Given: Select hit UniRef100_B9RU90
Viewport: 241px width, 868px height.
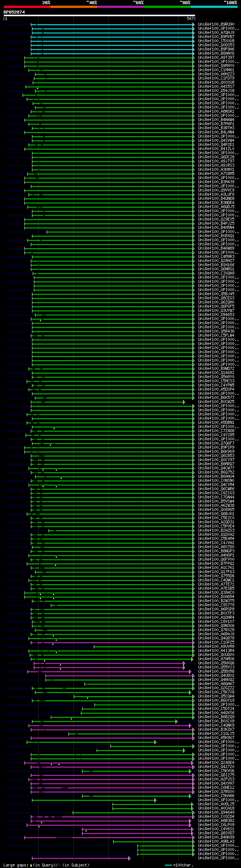Looking at the screenshot, I should pos(216,25).
